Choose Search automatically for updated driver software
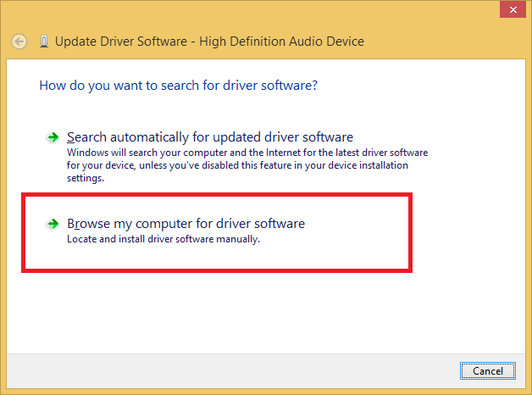 pyautogui.click(x=210, y=137)
